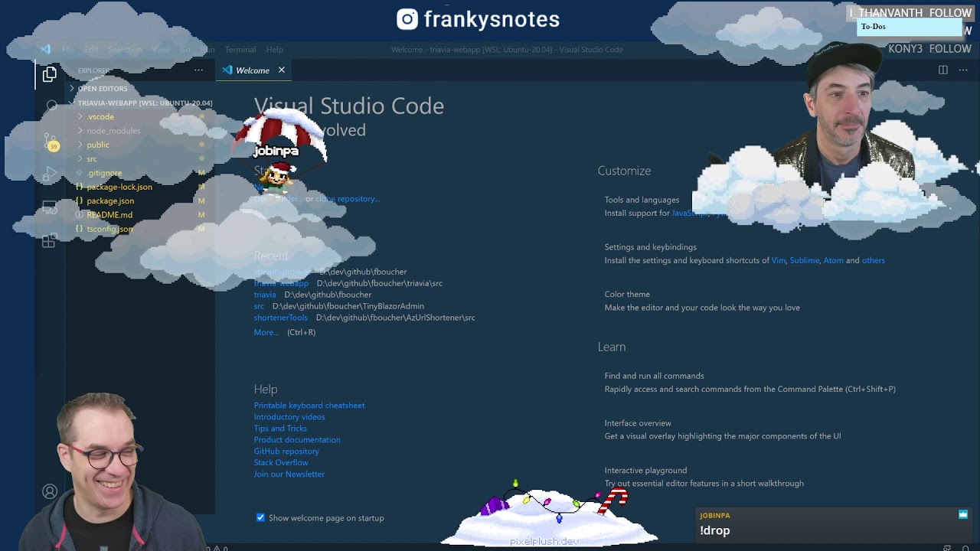Expand the .vscode folder

coord(100,117)
